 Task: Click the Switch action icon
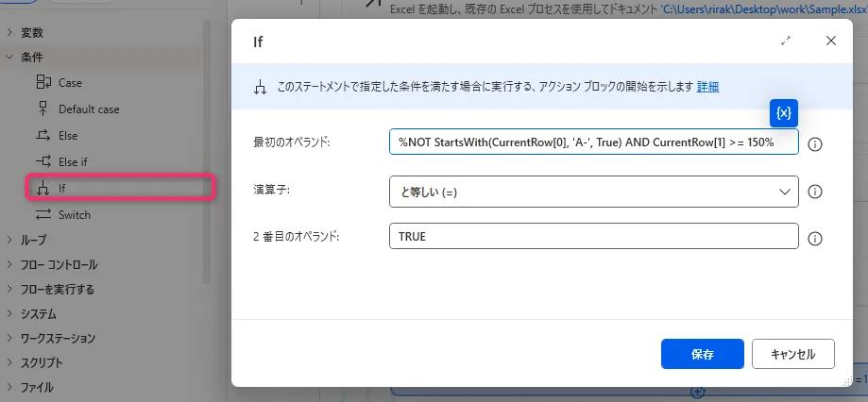43,214
